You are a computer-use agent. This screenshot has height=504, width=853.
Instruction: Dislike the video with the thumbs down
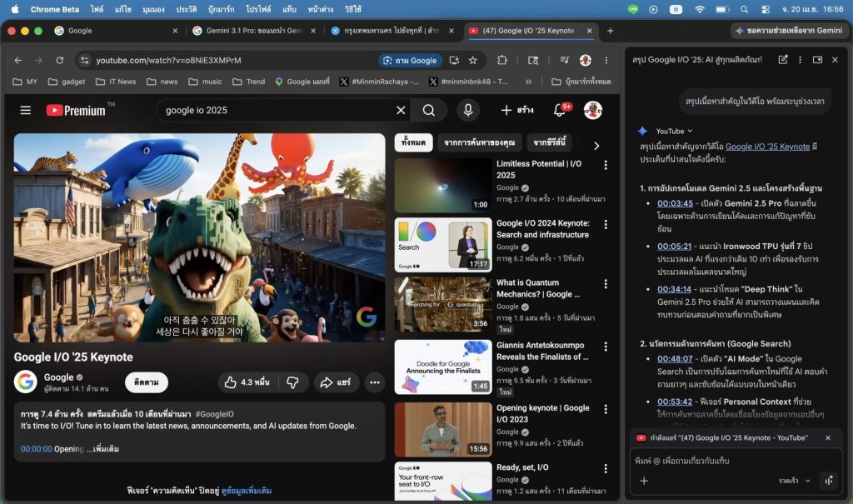click(x=292, y=382)
